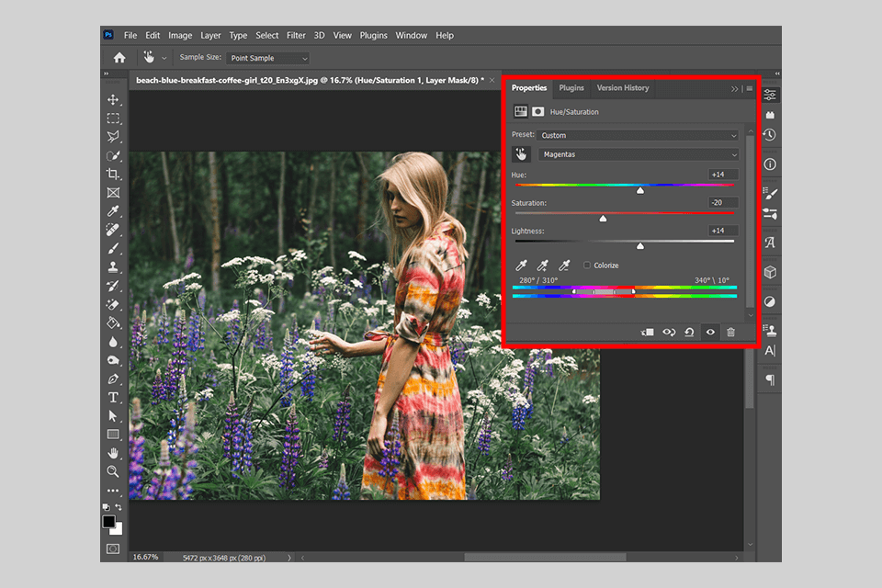
Task: Select the Crop tool
Action: tap(113, 174)
